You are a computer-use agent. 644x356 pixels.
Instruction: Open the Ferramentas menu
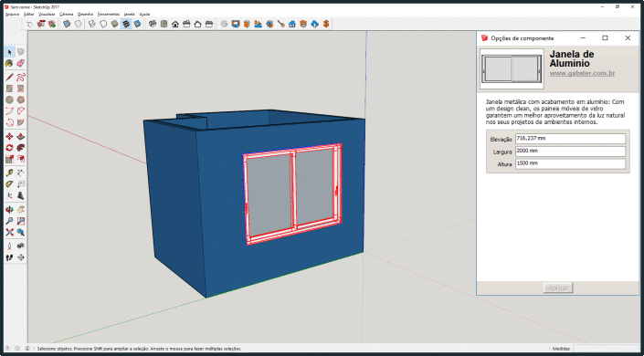pyautogui.click(x=109, y=14)
